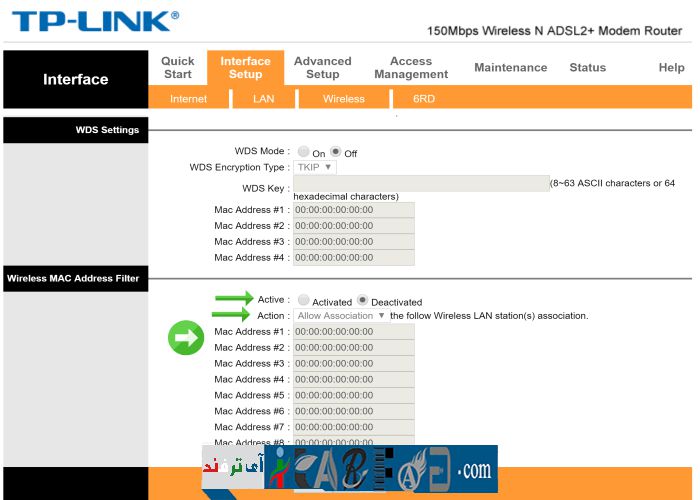Set MAC filter to Activated
700x500 pixels.
coord(304,300)
